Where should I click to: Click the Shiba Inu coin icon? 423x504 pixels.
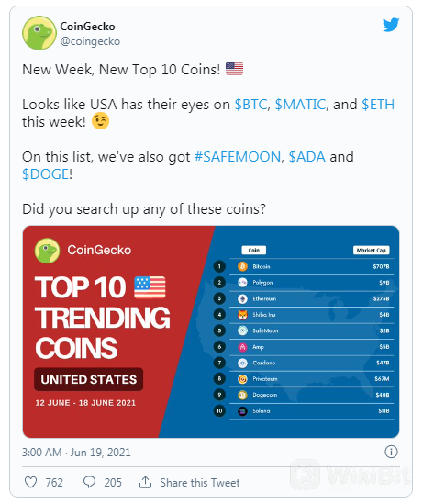pos(242,315)
